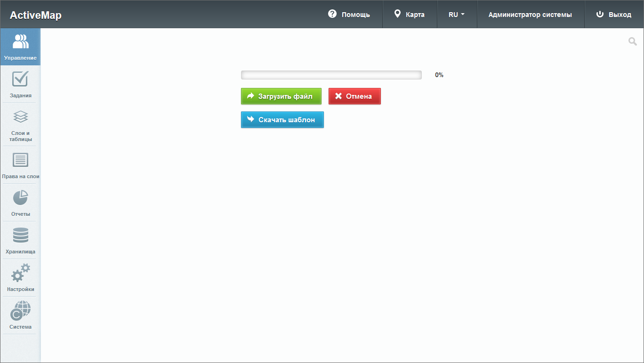Open the Задания checkmark icon
Image resolution: width=644 pixels, height=363 pixels.
tap(20, 79)
